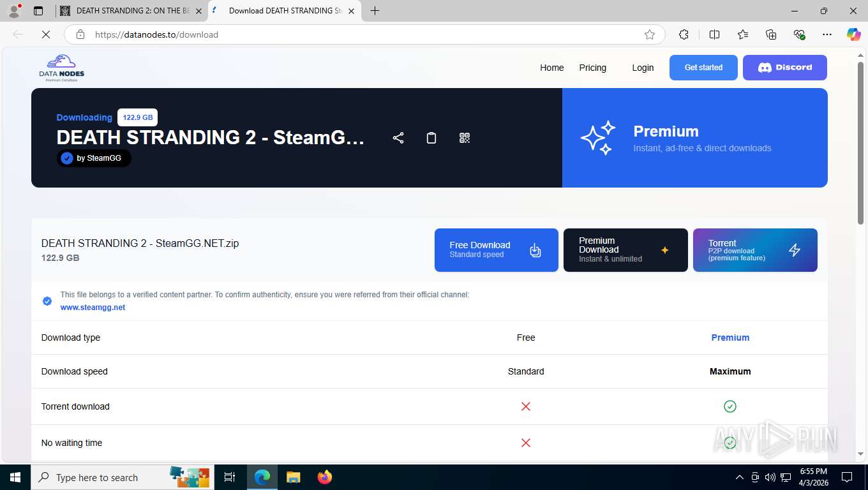Viewport: 868px width, 490px height.
Task: Open the notification center icon
Action: tap(847, 477)
